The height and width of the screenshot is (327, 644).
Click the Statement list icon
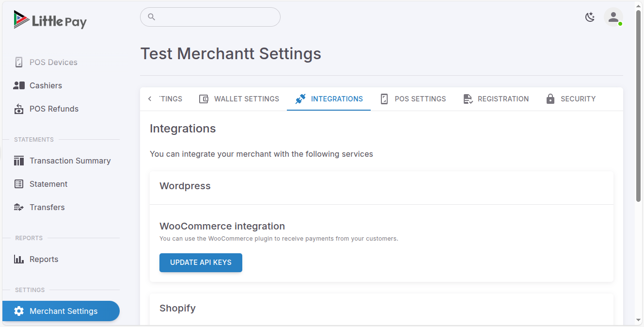19,184
